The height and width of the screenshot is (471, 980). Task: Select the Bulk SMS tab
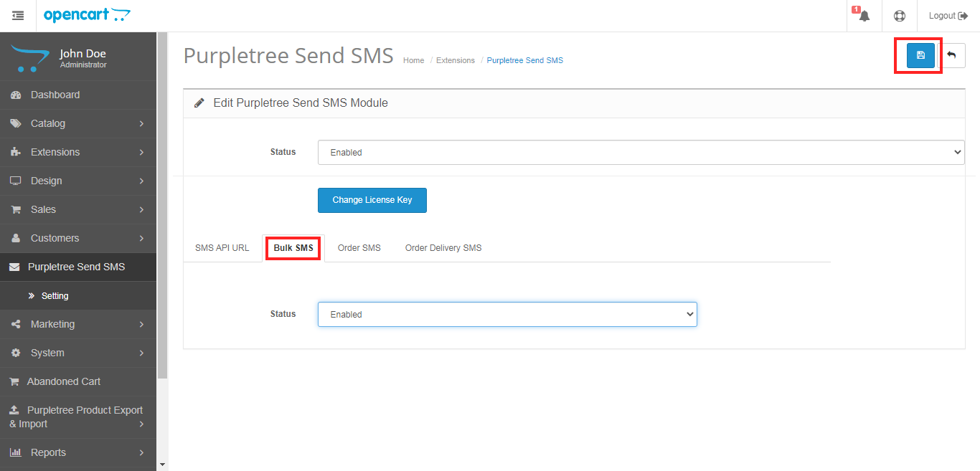click(293, 248)
